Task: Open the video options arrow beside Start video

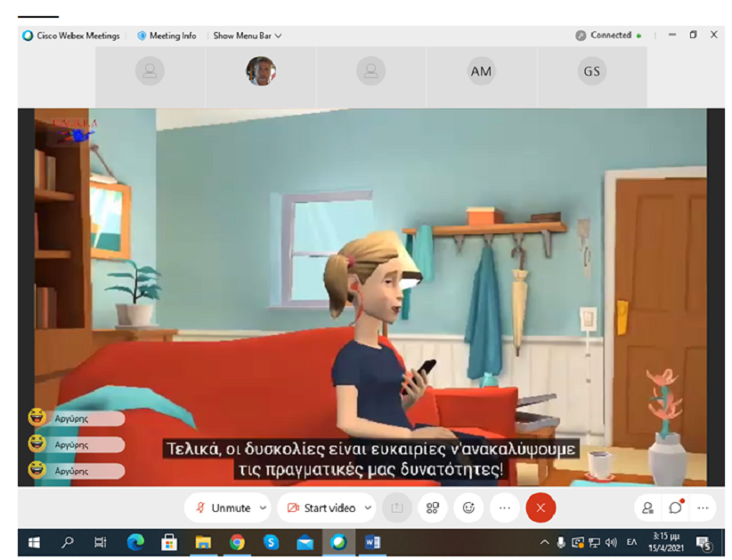Action: tap(368, 507)
